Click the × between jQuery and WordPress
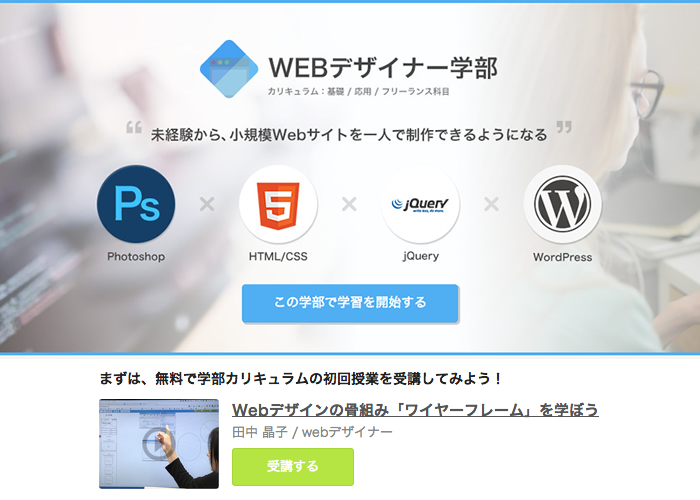700x500 pixels. point(491,204)
